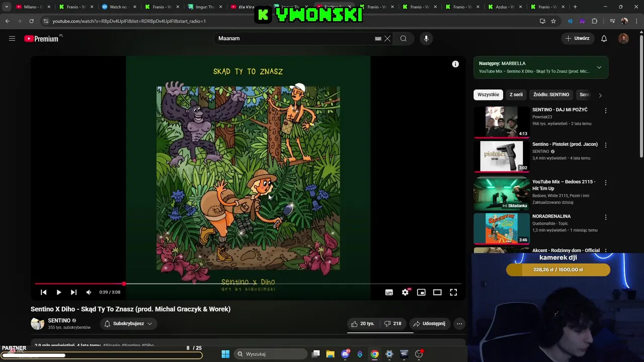Go back in browser history

[7, 21]
